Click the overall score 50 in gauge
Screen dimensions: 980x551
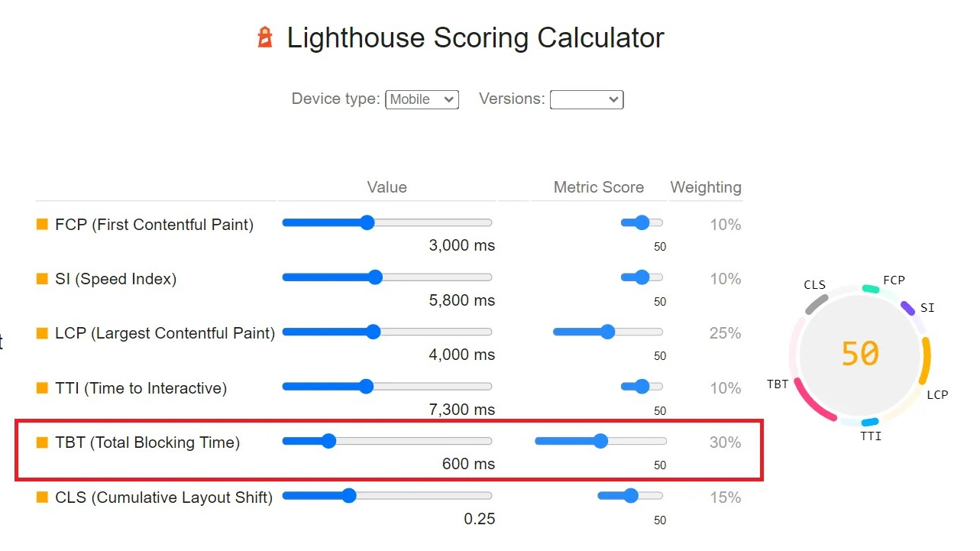[x=860, y=354]
